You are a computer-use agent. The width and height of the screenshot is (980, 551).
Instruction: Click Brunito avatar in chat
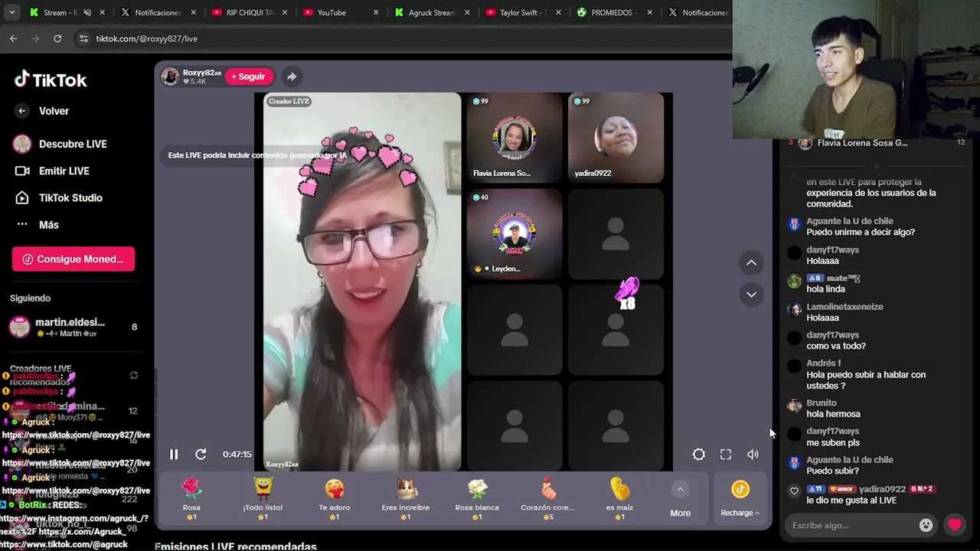(794, 406)
